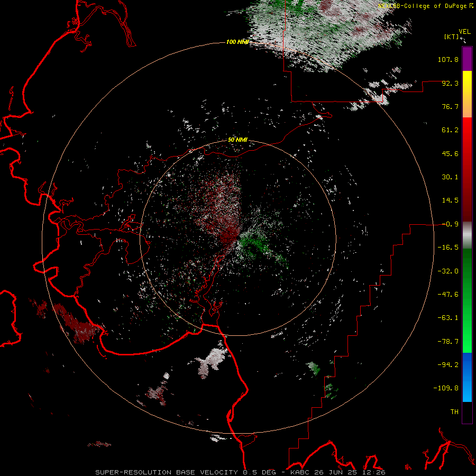Click the Super-Resolution Base Velocity caption
Image resolution: width=476 pixels, height=476 pixels.
coord(241,472)
